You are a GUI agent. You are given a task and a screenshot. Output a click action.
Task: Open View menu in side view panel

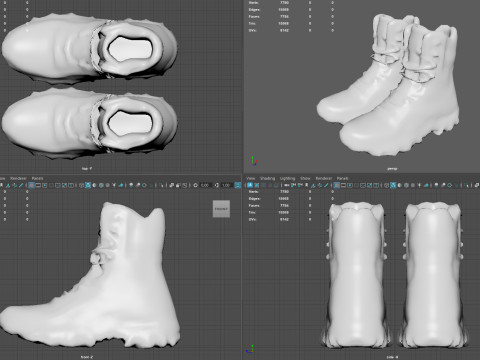251,178
